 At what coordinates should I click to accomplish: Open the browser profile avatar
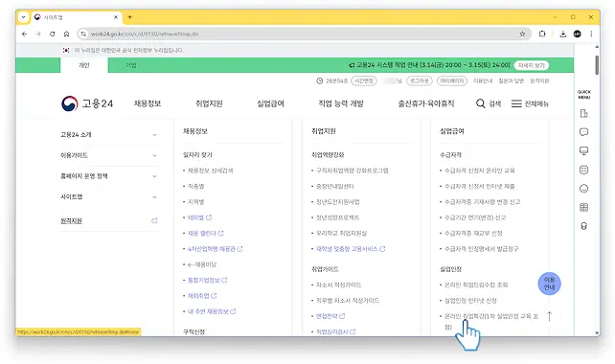[577, 34]
